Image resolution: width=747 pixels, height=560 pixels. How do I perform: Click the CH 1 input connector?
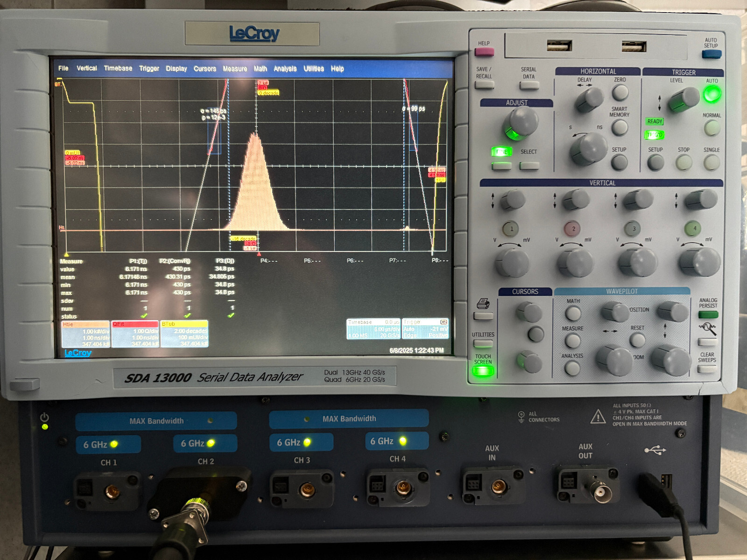click(x=112, y=491)
